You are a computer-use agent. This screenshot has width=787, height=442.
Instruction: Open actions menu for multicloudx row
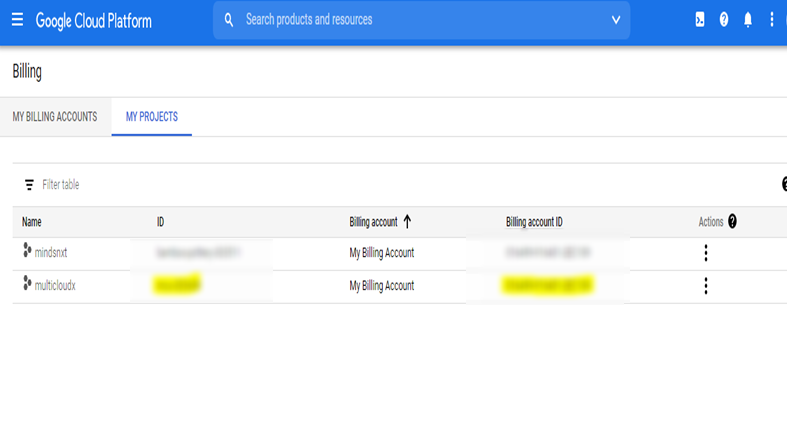tap(706, 286)
